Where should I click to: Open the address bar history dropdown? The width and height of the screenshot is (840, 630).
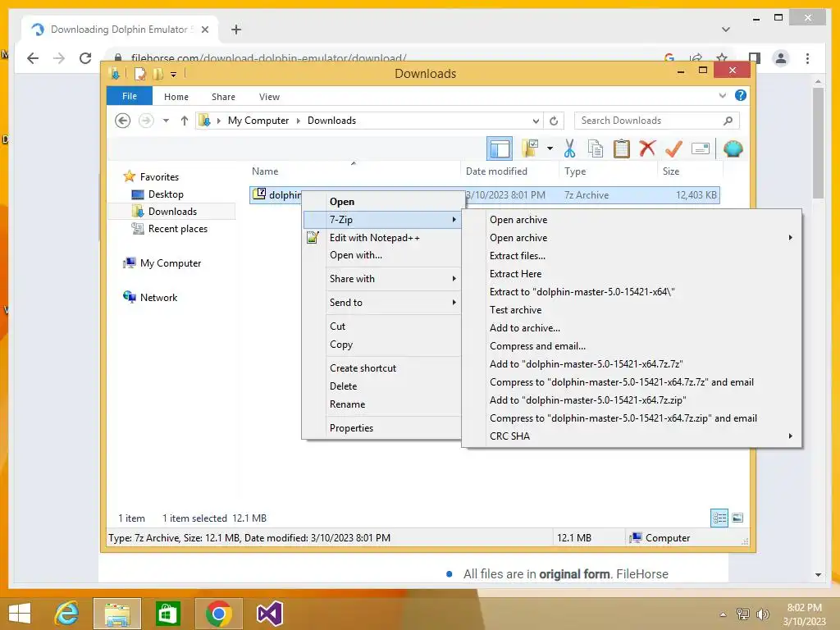(536, 121)
